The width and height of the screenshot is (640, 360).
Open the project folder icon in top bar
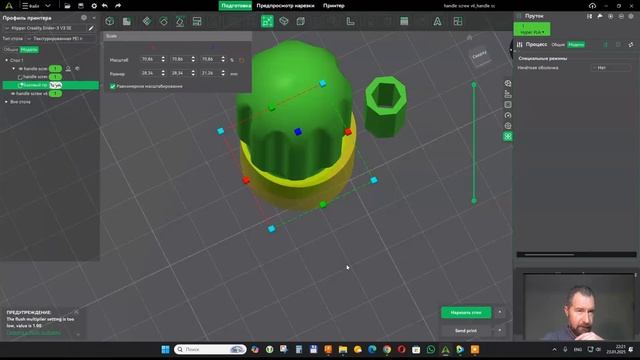tap(67, 6)
